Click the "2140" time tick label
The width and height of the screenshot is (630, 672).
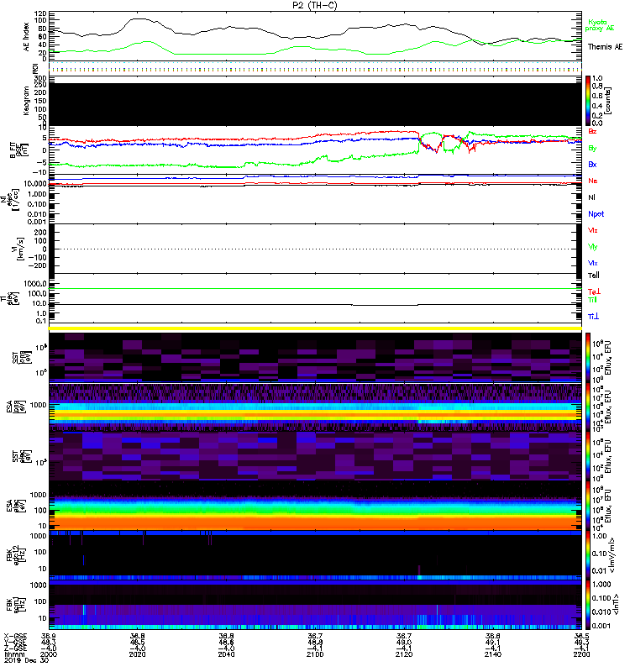point(493,654)
